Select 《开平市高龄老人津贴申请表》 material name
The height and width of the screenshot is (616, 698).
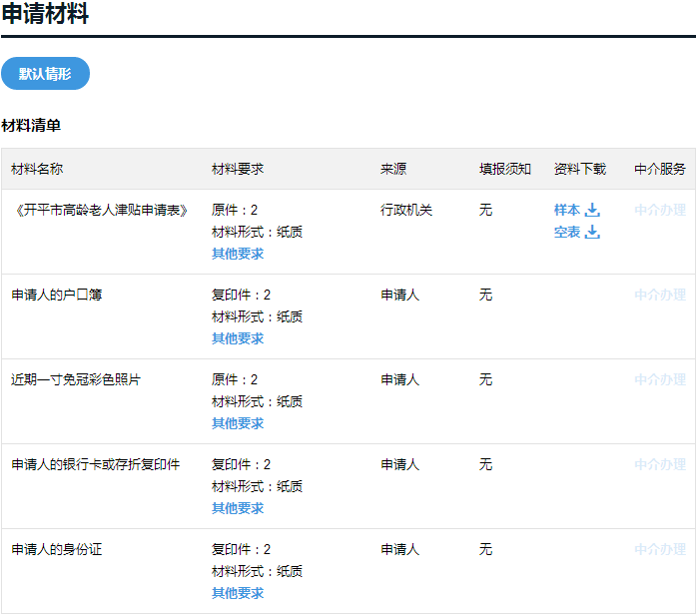click(102, 210)
